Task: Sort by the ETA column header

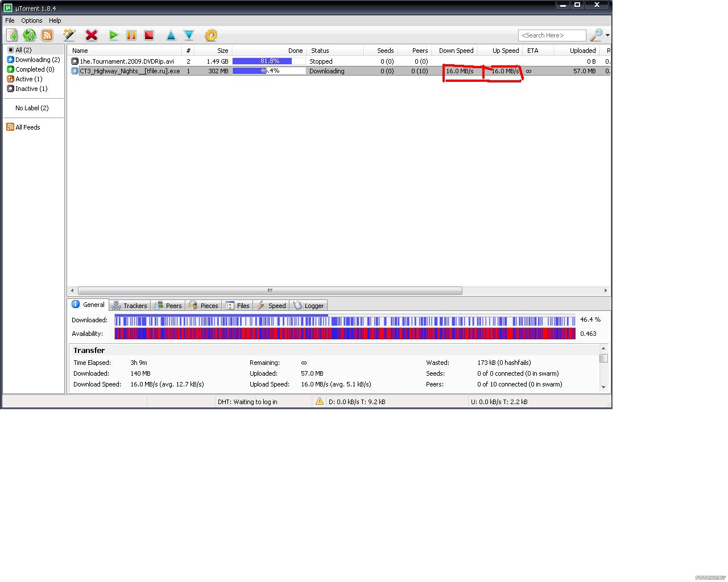Action: (x=538, y=51)
